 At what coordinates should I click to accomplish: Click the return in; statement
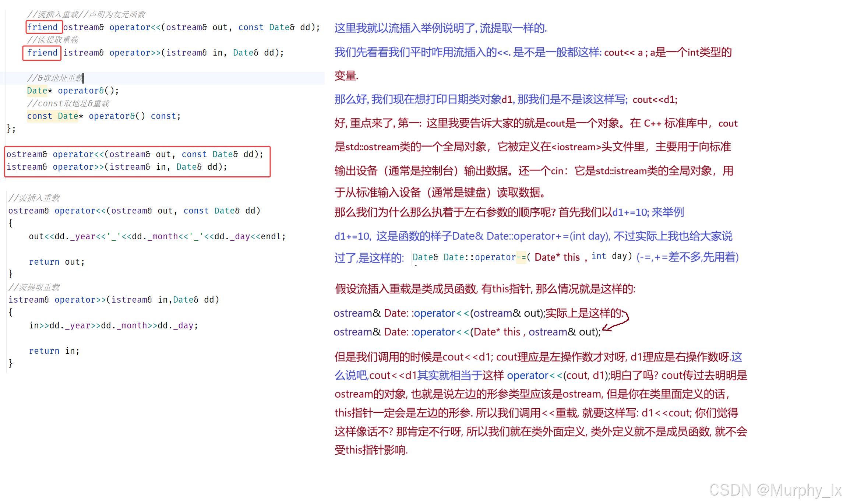point(54,351)
